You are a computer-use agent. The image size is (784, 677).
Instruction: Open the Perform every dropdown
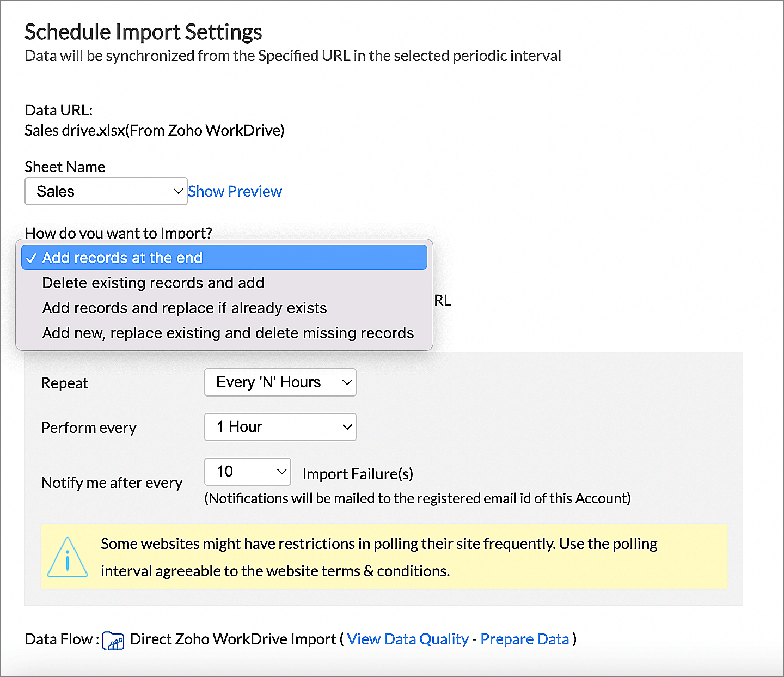click(280, 427)
